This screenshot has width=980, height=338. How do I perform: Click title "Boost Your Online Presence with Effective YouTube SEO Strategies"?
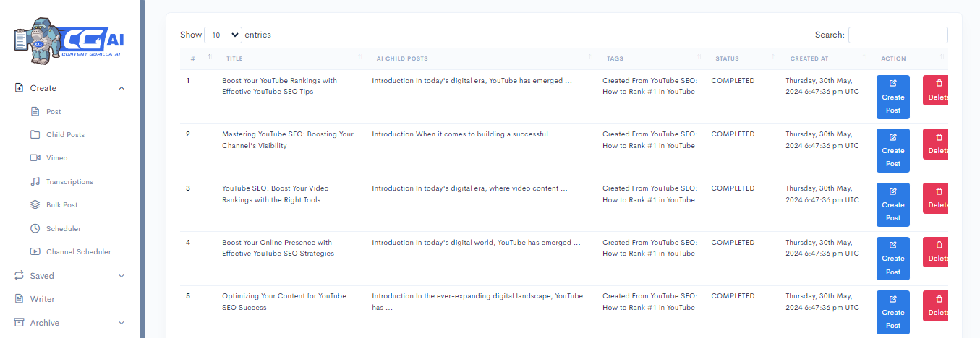[x=278, y=248]
